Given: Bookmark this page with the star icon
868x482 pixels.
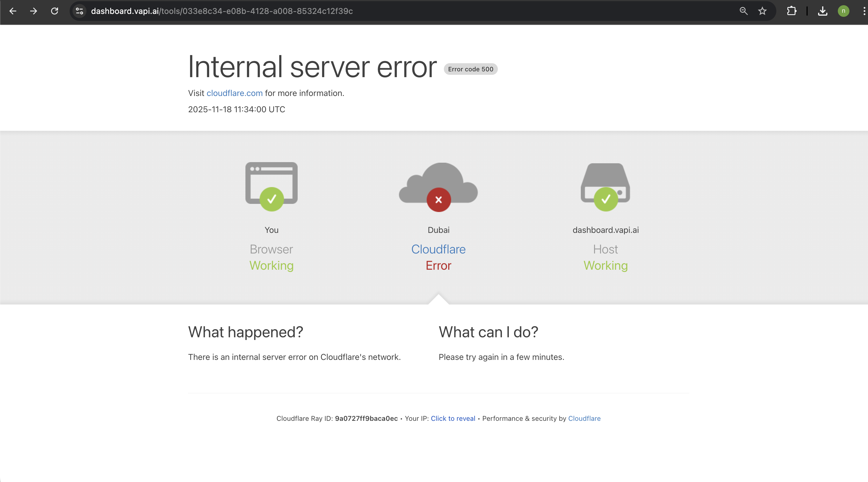Looking at the screenshot, I should [x=762, y=11].
